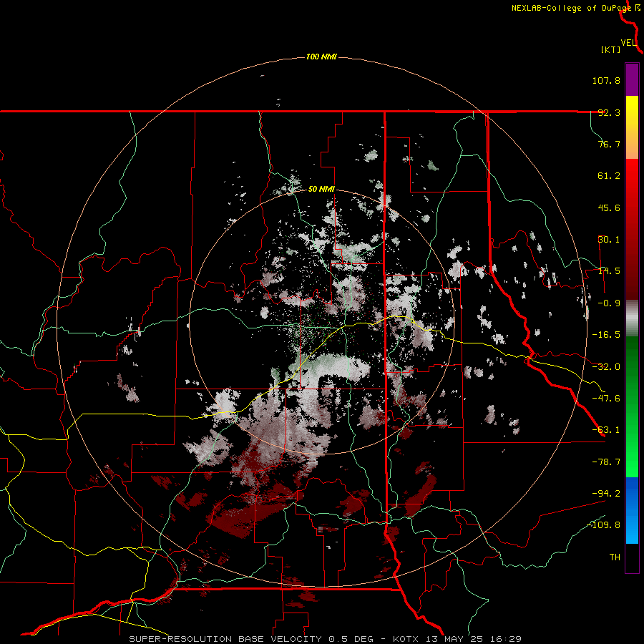This screenshot has height=644, width=644.
Task: Pick the blue segment of the color bar
Action: [x=632, y=510]
